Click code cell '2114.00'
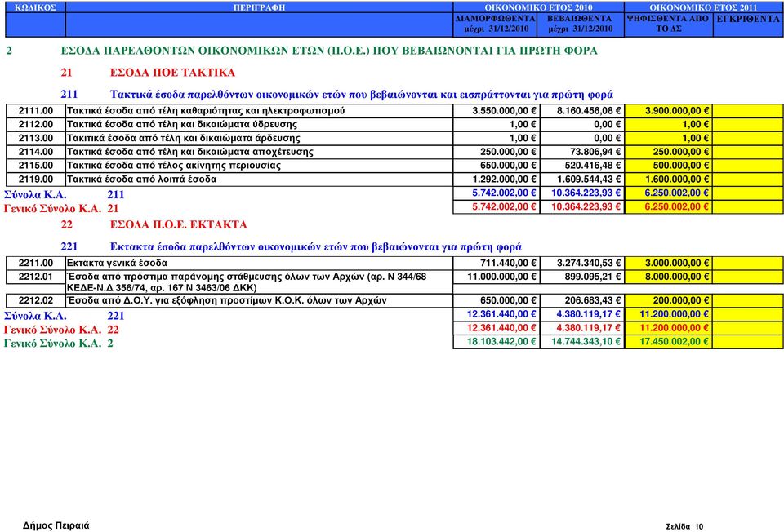Image resolution: width=784 pixels, height=532 pixels. point(35,152)
